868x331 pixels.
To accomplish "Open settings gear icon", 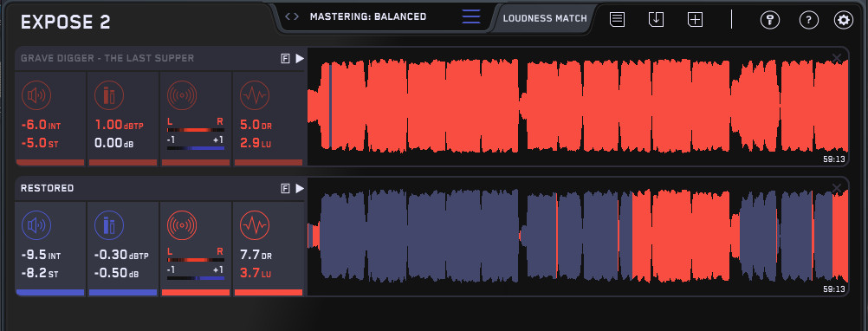I will (x=844, y=21).
